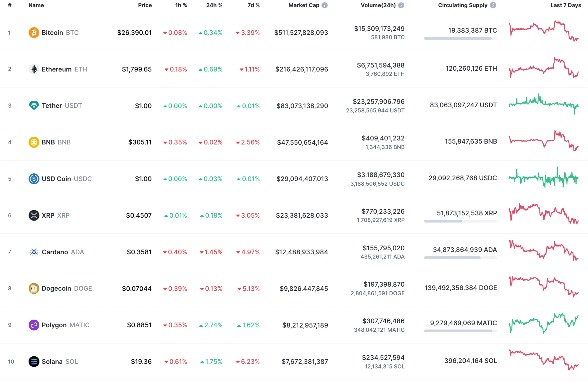The width and height of the screenshot is (588, 381).
Task: Select the USD Coin USDC logo
Action: [34, 178]
